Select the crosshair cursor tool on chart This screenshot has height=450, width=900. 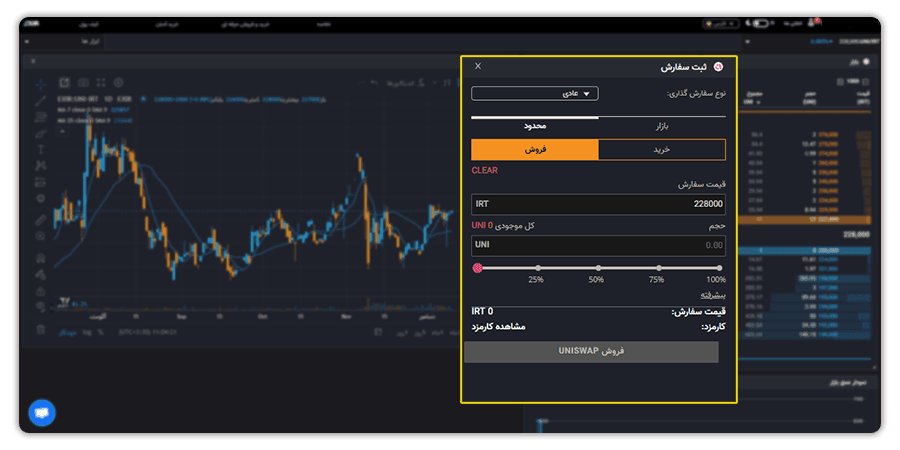(40, 85)
